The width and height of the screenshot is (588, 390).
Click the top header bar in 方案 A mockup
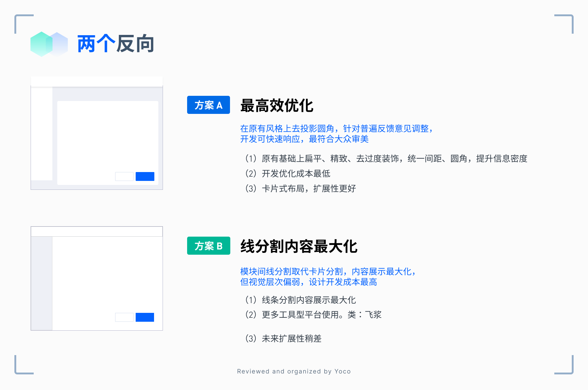97,82
